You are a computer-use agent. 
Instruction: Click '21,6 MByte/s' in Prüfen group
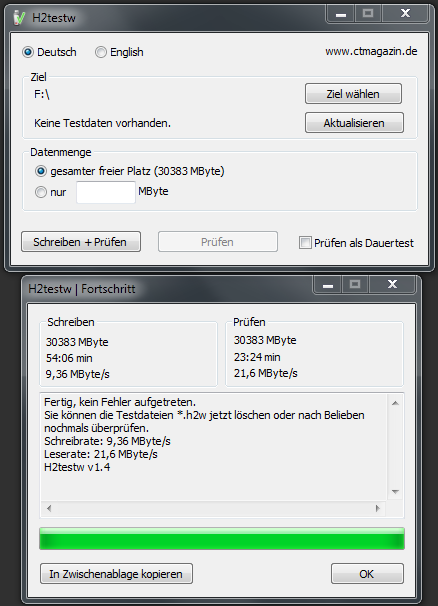click(266, 373)
